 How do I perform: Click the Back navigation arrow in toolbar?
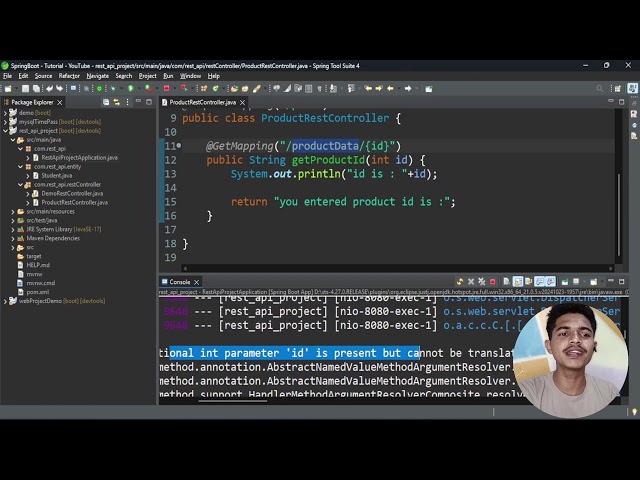tap(390, 89)
